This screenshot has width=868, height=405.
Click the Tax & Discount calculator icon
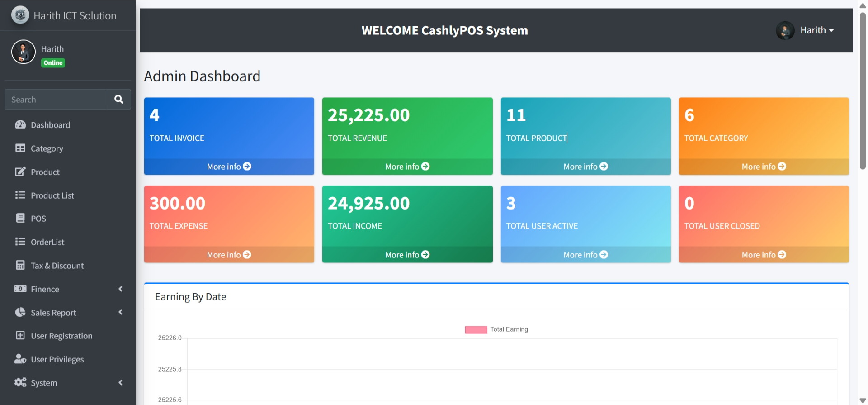pos(20,265)
